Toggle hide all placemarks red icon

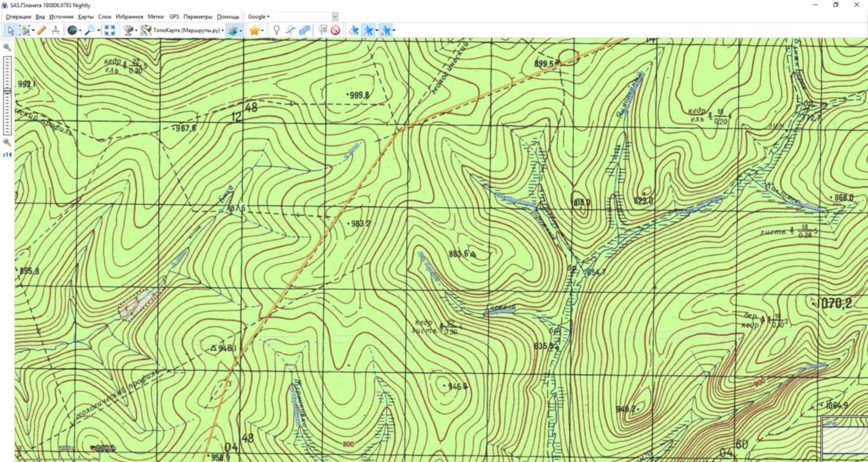pos(335,30)
